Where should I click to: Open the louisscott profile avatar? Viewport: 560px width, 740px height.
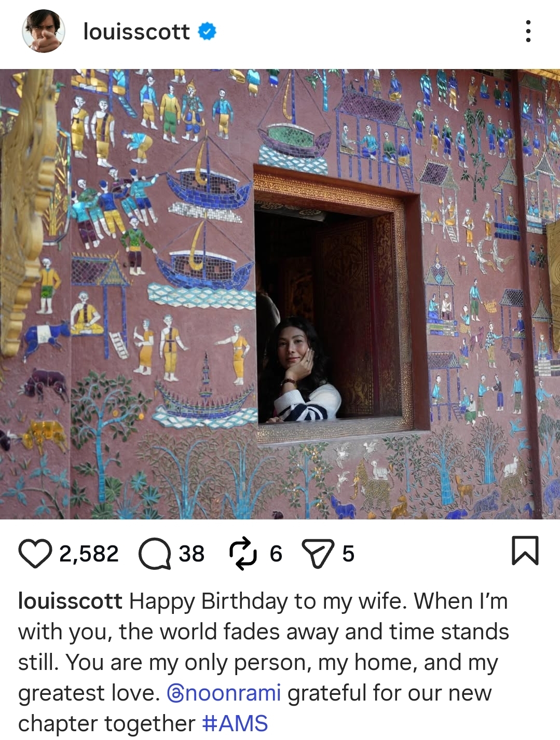click(x=44, y=31)
